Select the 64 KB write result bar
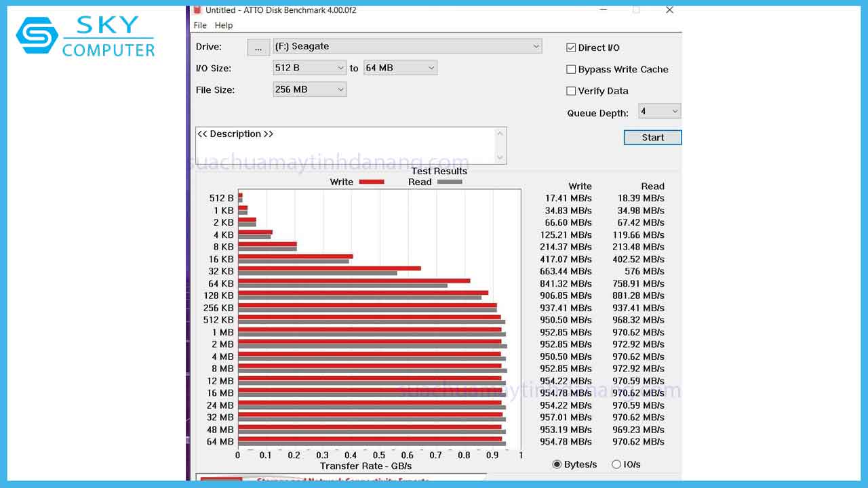868x488 pixels. point(353,280)
